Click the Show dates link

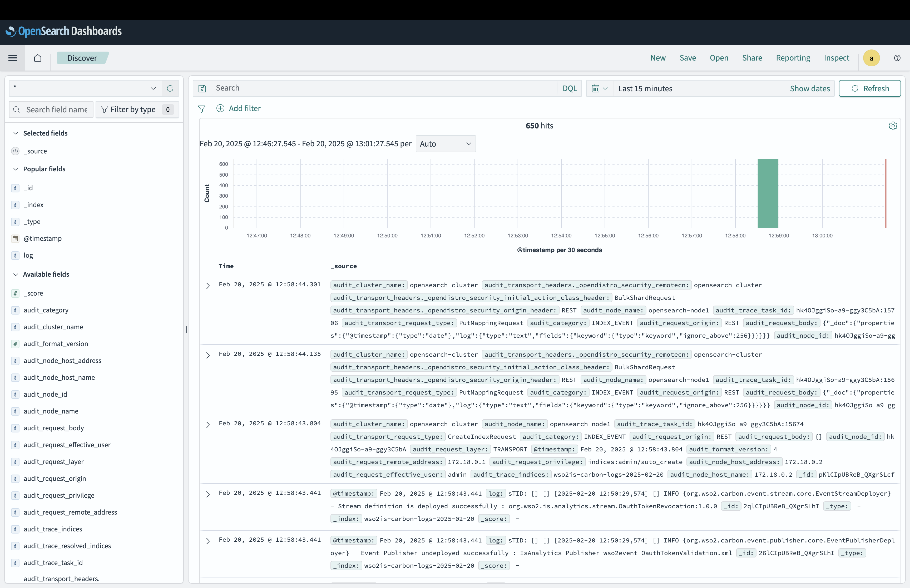click(810, 88)
